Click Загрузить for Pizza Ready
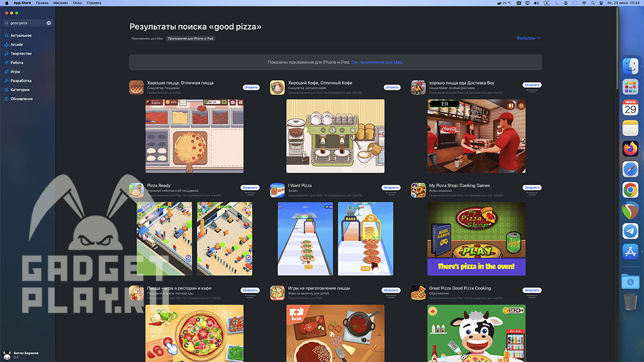Screen dimensions: 644x362 click(x=250, y=188)
